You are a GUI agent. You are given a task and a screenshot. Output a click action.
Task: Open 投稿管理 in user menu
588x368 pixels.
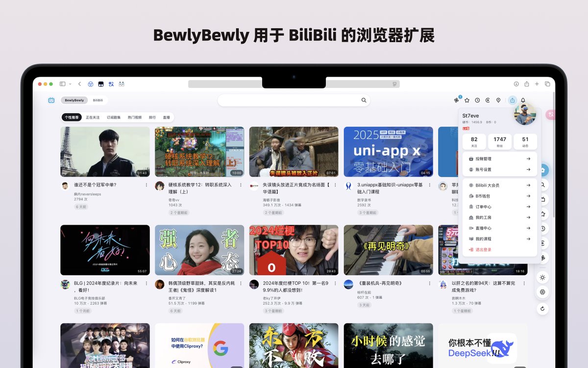499,159
